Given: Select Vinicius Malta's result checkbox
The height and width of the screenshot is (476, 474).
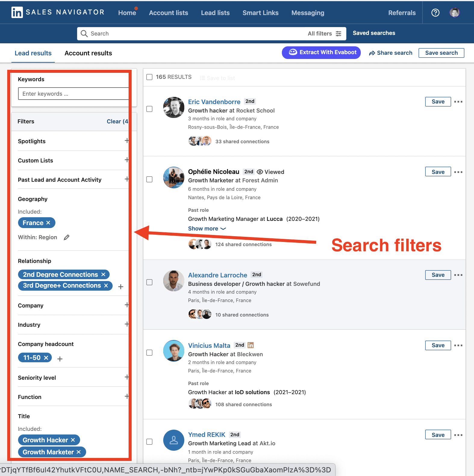Looking at the screenshot, I should (149, 353).
